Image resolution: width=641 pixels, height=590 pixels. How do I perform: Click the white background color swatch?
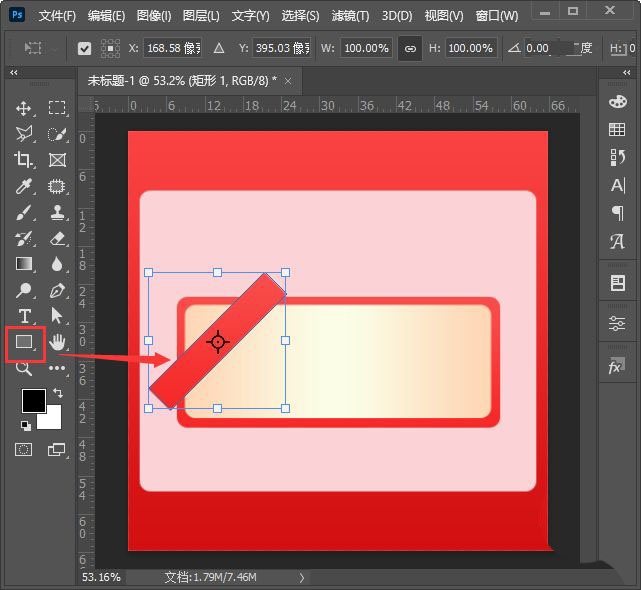(x=53, y=420)
